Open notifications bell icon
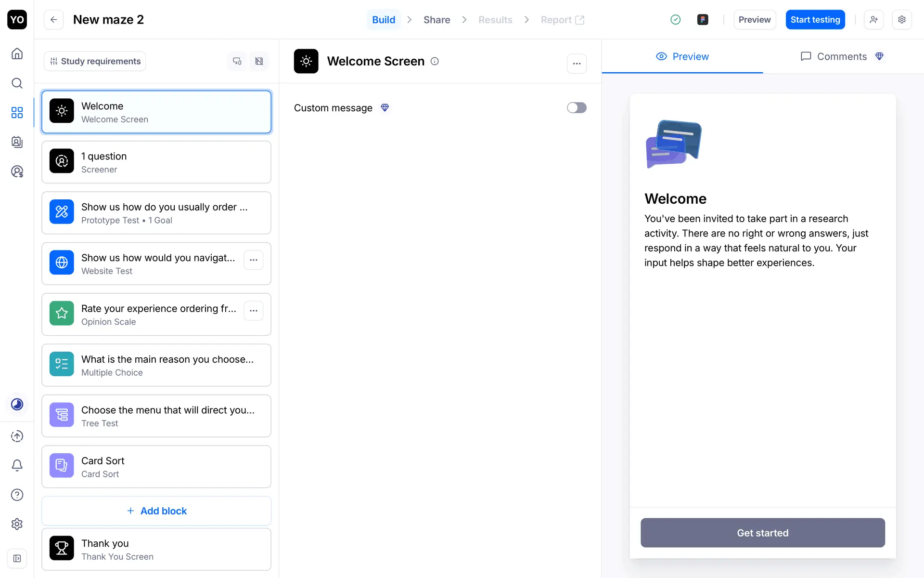This screenshot has height=578, width=924. (17, 465)
